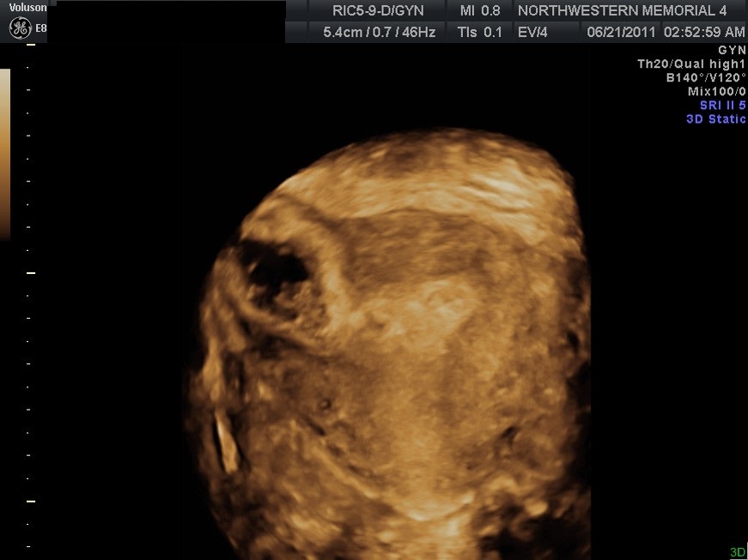Click the sepia color map bar

5,153
